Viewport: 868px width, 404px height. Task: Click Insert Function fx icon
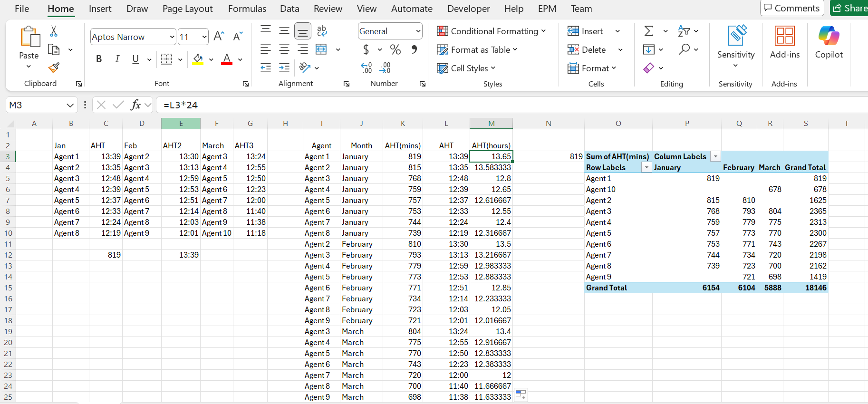135,105
